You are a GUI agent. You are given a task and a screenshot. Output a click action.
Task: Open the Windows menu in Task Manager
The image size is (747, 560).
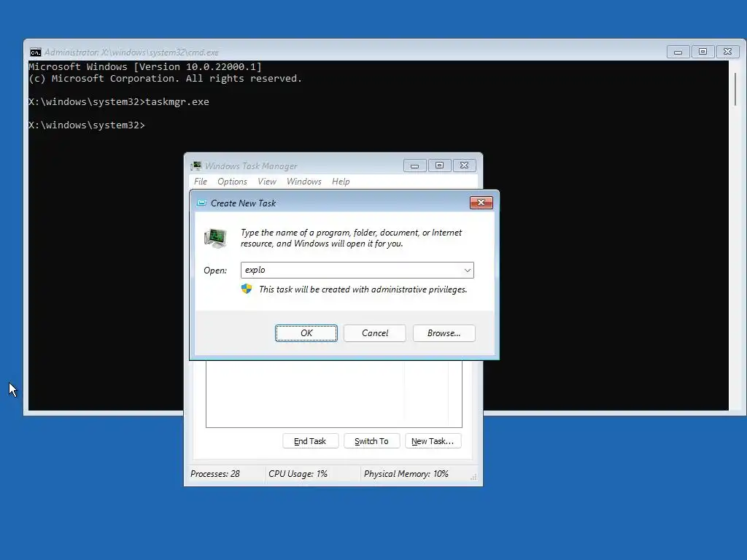[x=304, y=182]
